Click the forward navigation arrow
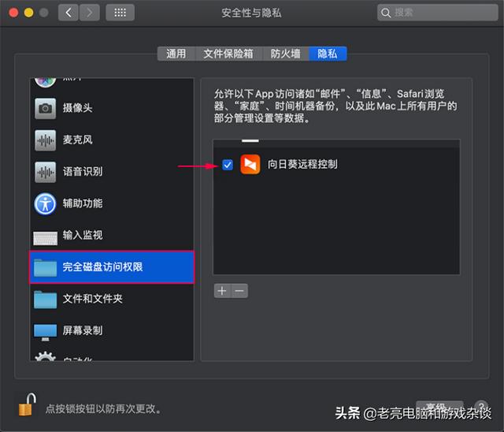504x432 pixels. [89, 13]
